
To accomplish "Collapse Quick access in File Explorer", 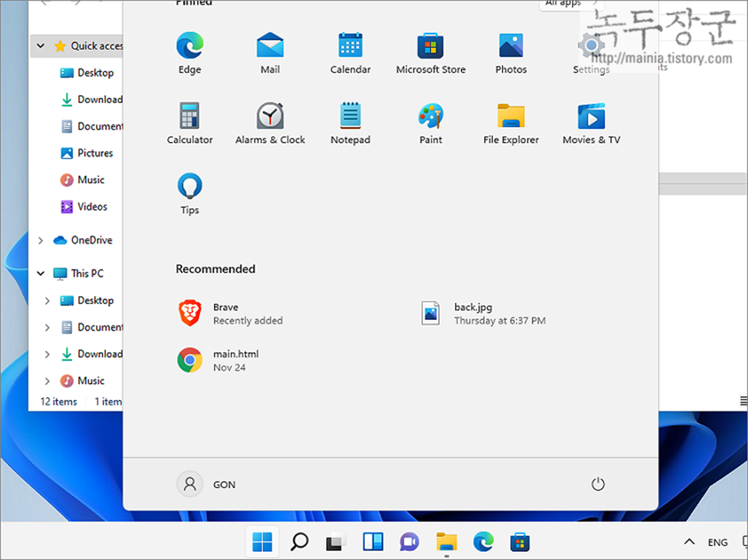I will click(x=41, y=46).
